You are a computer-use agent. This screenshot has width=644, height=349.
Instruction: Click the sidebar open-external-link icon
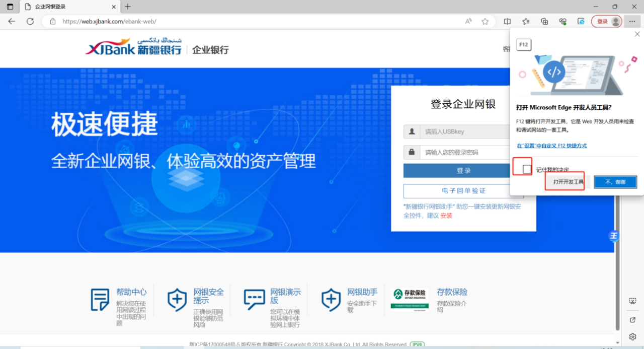click(633, 320)
